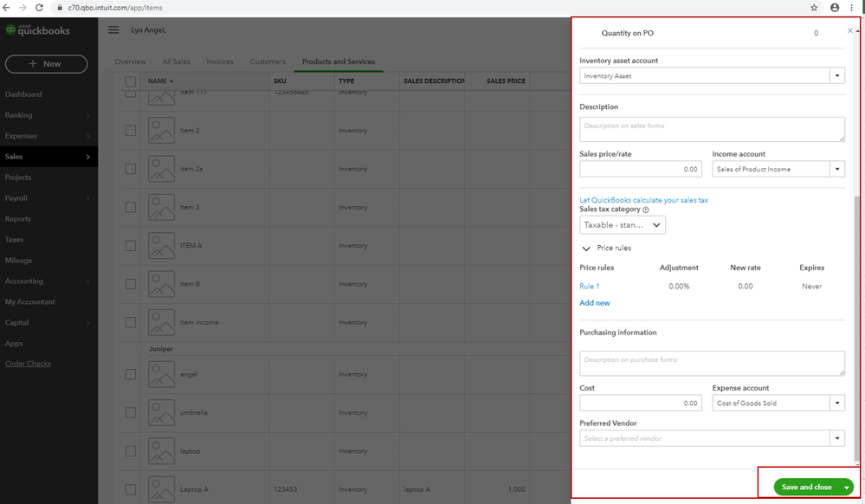Screen dimensions: 865x504
Task: Open the Rule 1 price rule link
Action: coord(589,287)
